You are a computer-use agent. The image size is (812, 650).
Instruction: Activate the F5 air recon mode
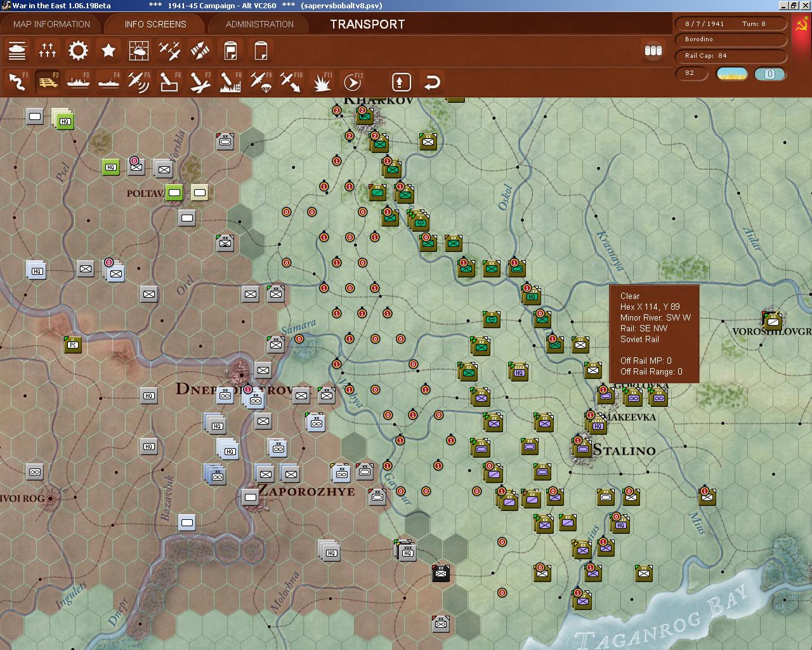pos(139,82)
